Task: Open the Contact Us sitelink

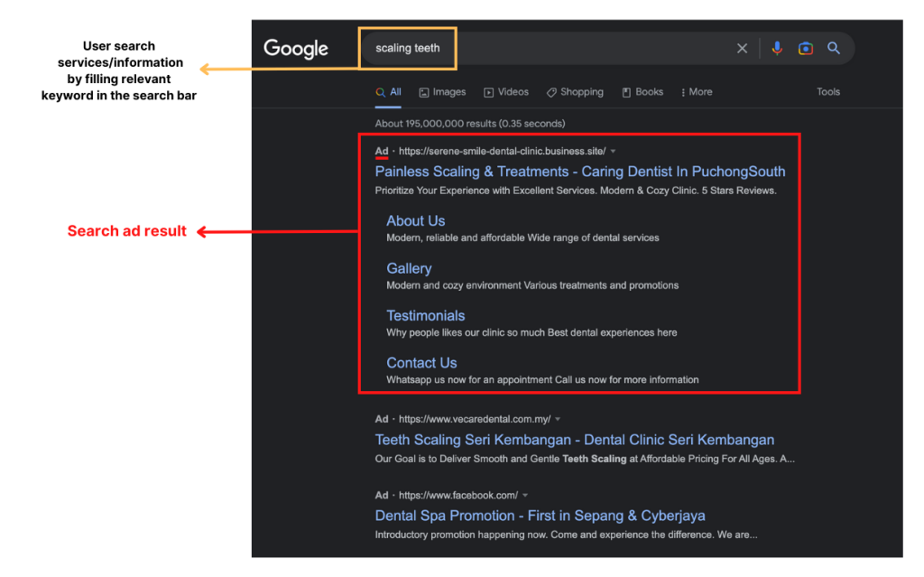Action: pos(421,363)
